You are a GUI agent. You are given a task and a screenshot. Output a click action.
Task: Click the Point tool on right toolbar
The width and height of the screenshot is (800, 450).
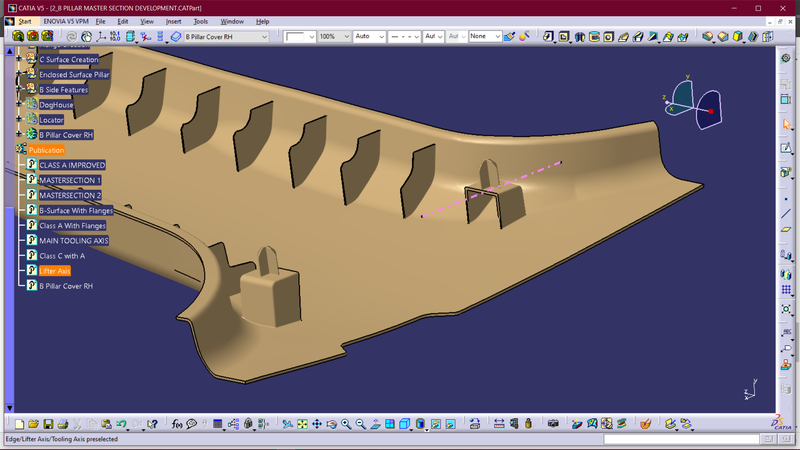click(x=786, y=199)
